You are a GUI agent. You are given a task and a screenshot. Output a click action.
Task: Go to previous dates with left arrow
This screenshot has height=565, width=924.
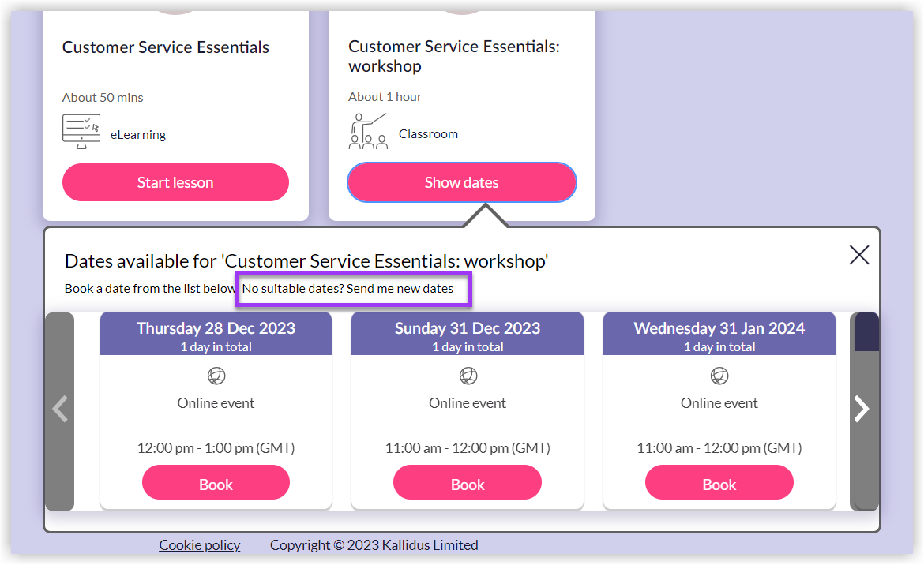[x=60, y=409]
